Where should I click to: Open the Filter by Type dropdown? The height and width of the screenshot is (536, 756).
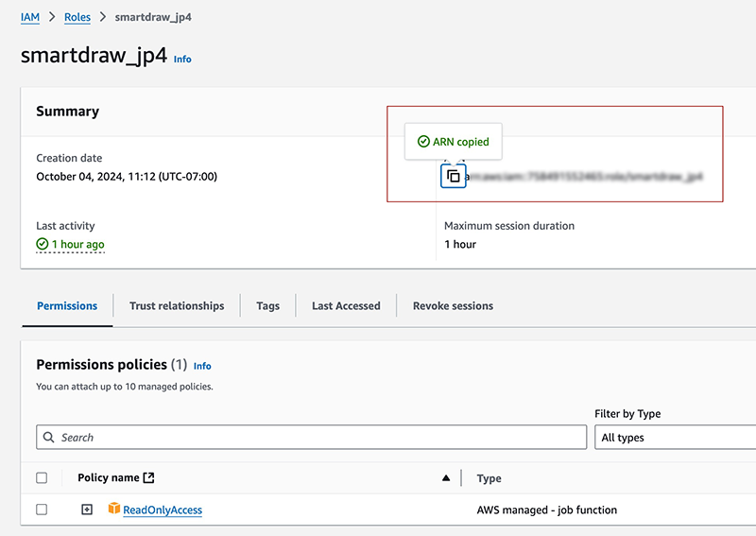point(675,437)
